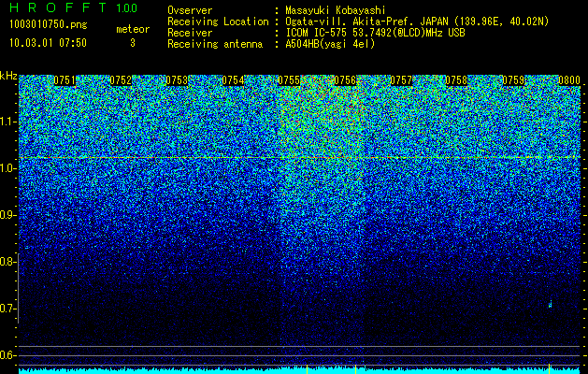Click the 0753 time marker
Screen dimensions: 588x374
177,80
